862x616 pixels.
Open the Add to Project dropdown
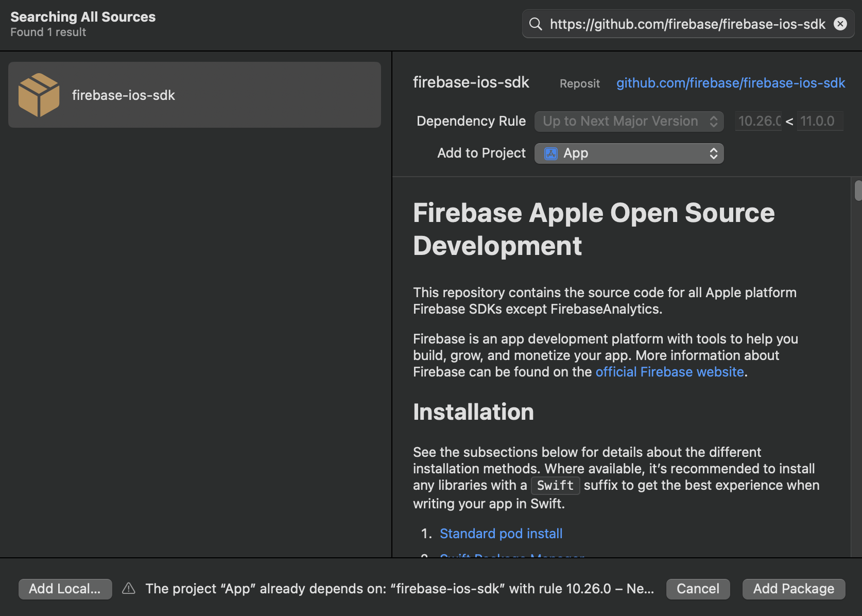pyautogui.click(x=629, y=153)
